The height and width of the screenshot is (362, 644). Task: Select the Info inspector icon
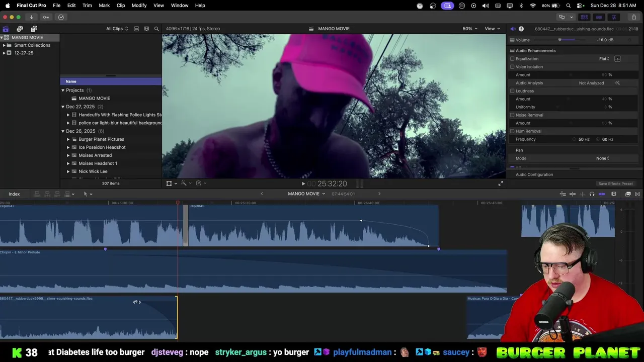pyautogui.click(x=521, y=29)
